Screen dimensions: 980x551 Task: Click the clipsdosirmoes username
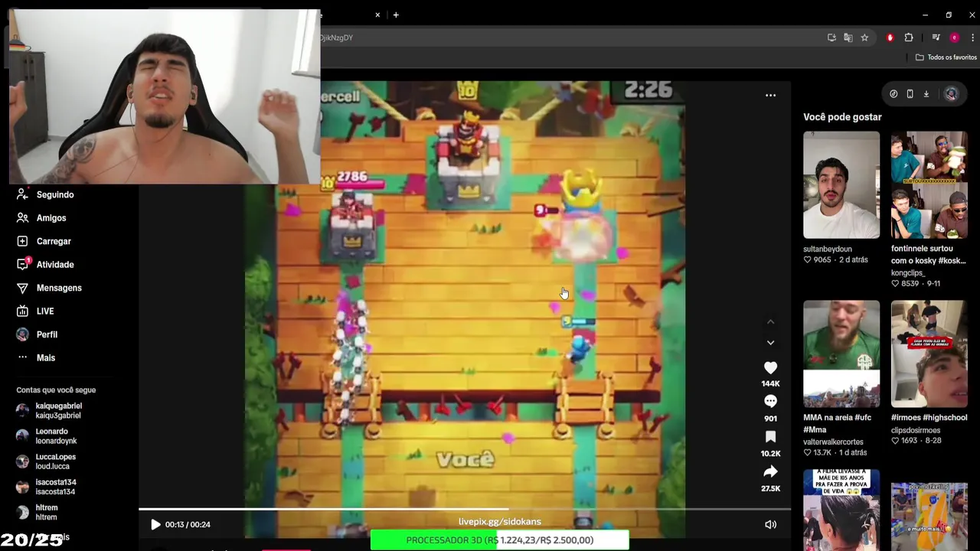point(917,430)
